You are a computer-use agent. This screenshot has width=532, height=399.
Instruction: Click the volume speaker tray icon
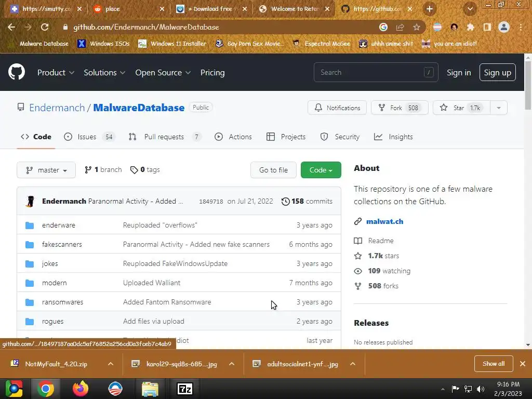[481, 389]
